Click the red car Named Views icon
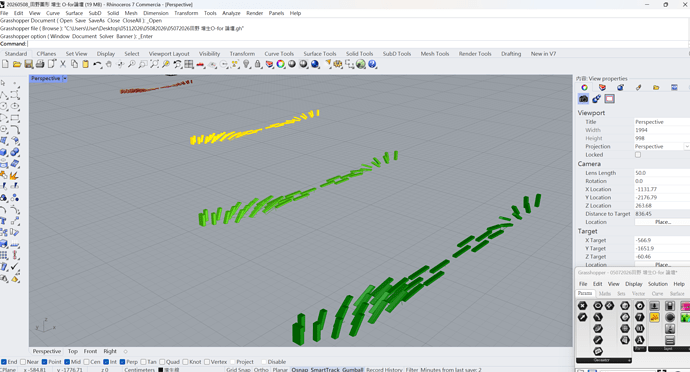This screenshot has width=690, height=372. 200,64
